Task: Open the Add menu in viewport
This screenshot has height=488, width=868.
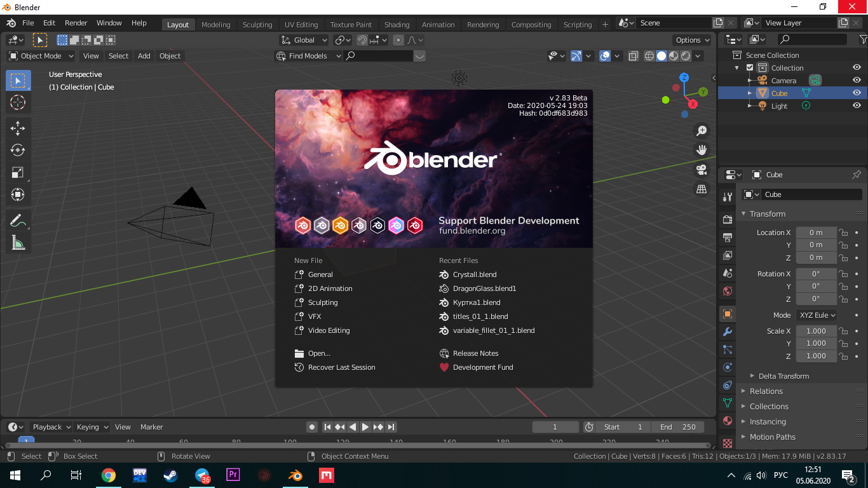Action: click(144, 56)
